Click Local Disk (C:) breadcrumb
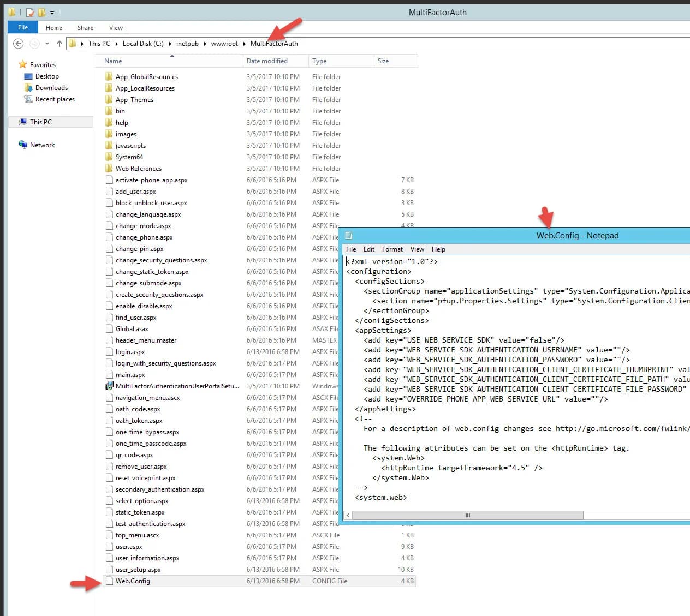The image size is (690, 616). (x=143, y=44)
